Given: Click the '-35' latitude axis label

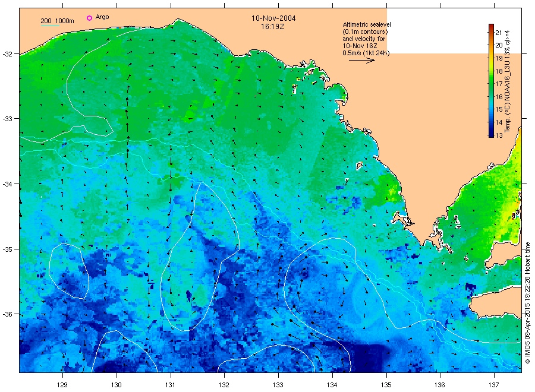Looking at the screenshot, I should pyautogui.click(x=7, y=249).
